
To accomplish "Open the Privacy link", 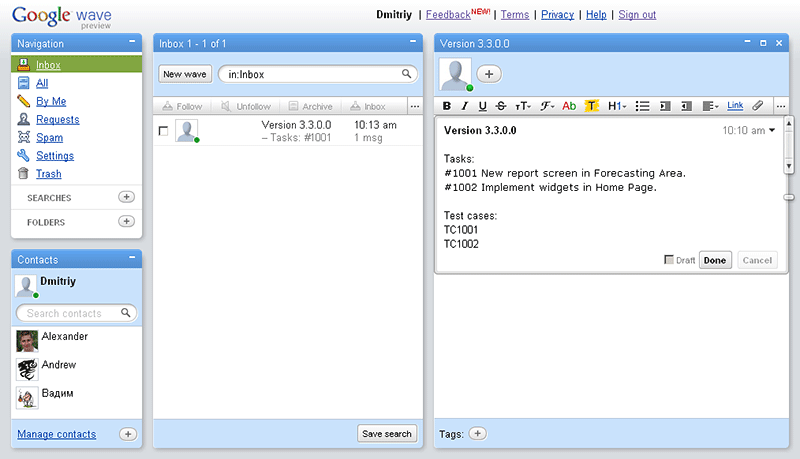I will click(558, 15).
